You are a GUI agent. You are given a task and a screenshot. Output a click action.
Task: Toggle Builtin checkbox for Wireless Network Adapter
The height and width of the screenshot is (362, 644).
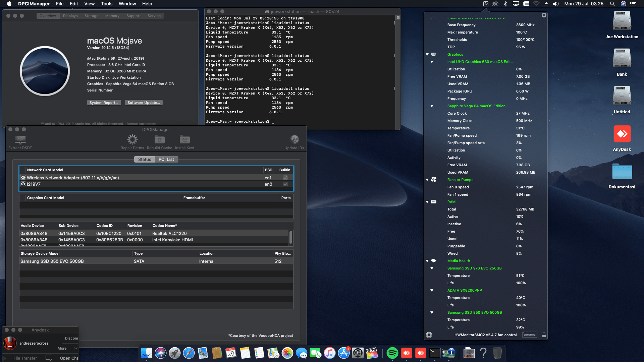tap(285, 178)
